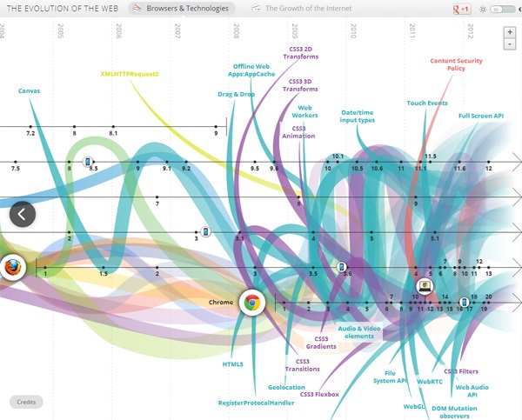Select the CSS3 Transitions label

pos(302,365)
